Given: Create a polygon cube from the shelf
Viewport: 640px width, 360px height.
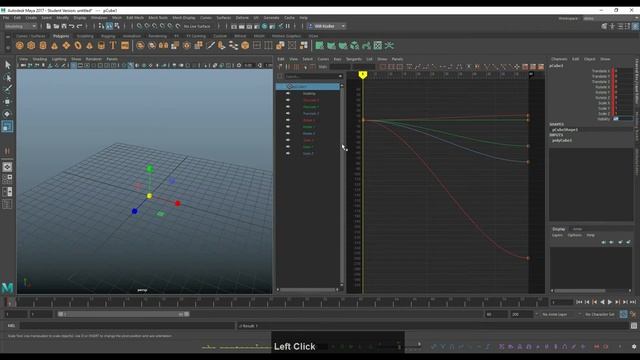Looking at the screenshot, I should (x=31, y=46).
